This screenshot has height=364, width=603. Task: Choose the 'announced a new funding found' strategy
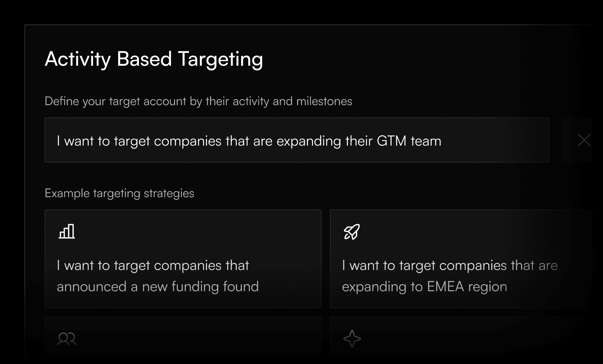pyautogui.click(x=183, y=259)
